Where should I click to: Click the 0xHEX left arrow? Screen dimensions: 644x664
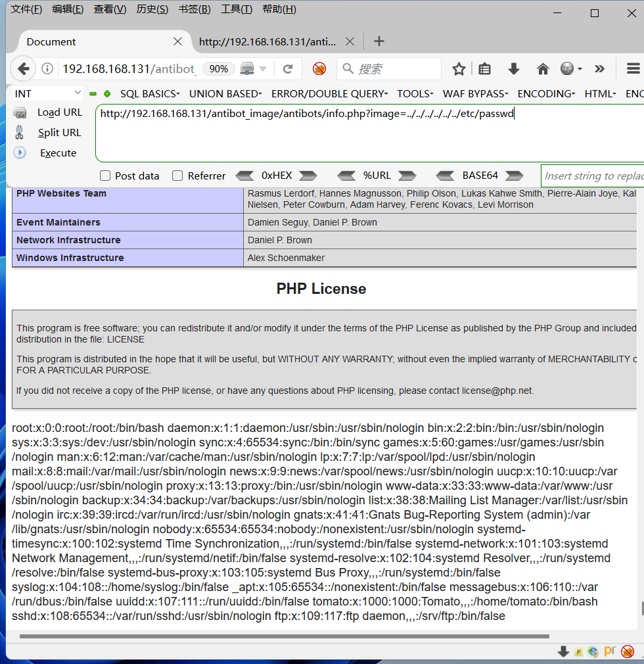[244, 176]
